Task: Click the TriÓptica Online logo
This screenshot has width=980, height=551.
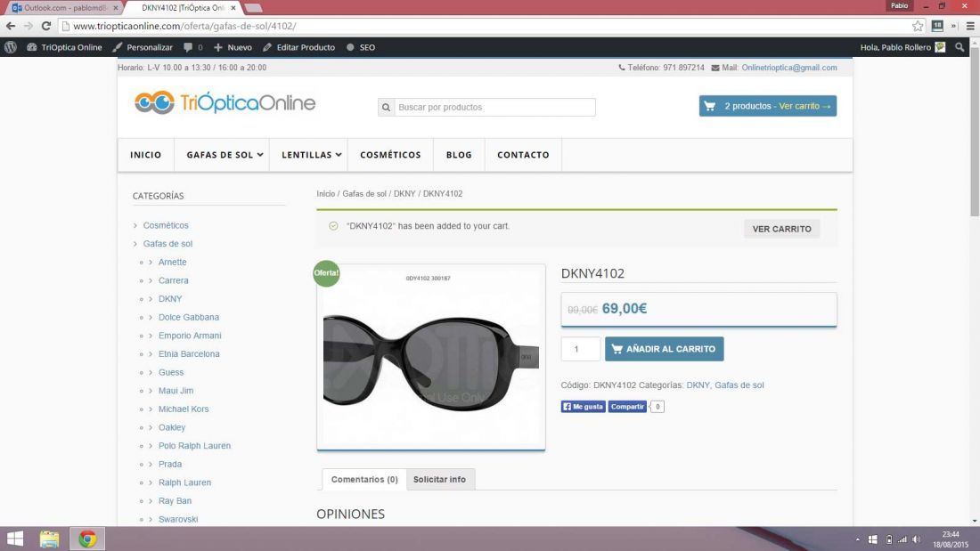Action: 225,102
